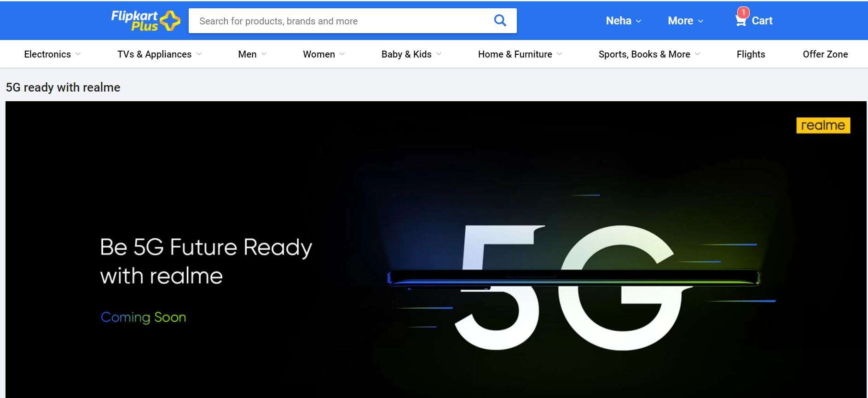
Task: Open the TVs & Appliances menu
Action: point(154,54)
